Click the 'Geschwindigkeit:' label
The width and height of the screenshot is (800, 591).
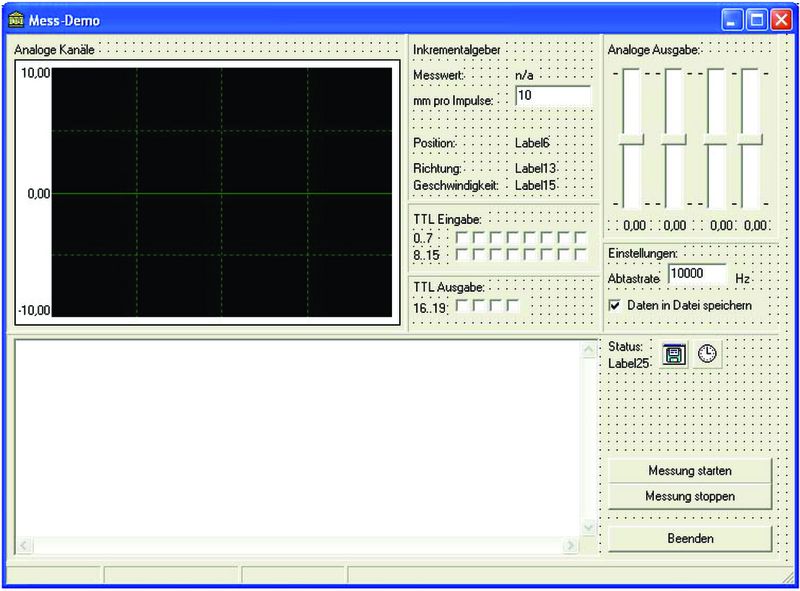click(456, 185)
